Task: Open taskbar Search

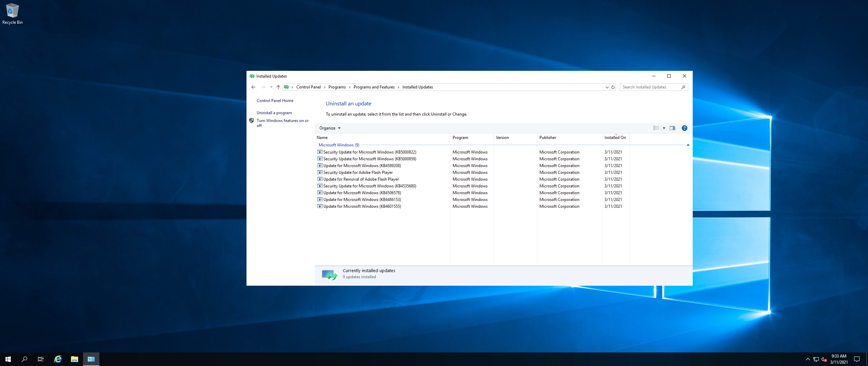Action: [x=24, y=359]
